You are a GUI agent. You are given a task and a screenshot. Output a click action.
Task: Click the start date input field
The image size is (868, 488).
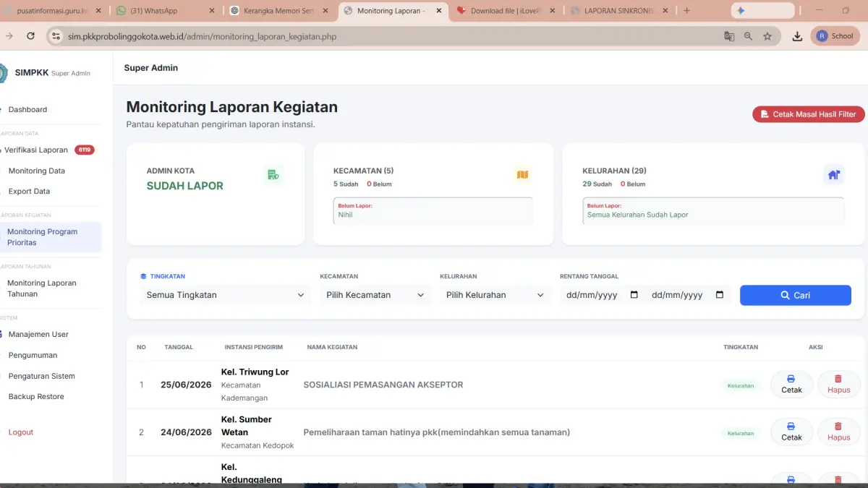(602, 295)
